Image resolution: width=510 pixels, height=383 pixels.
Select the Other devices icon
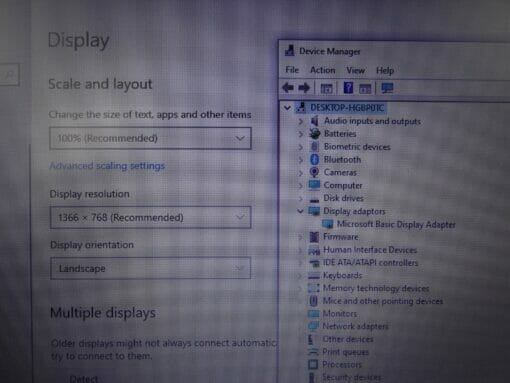pos(312,339)
